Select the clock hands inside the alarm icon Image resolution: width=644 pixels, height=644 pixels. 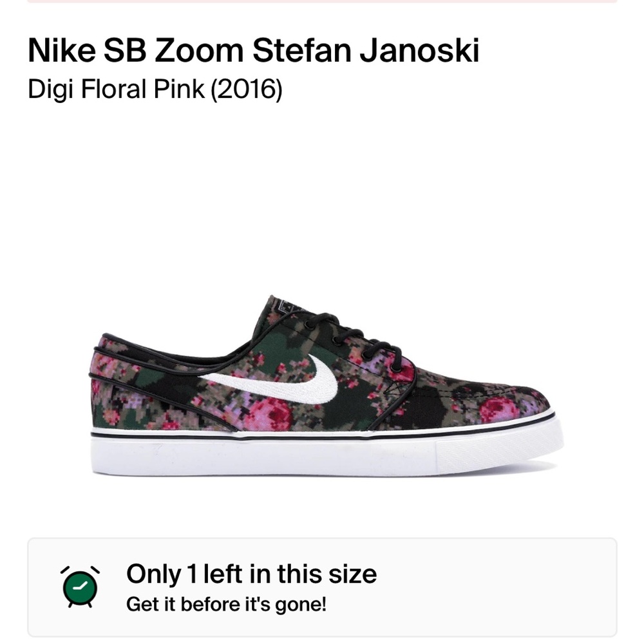click(x=79, y=585)
